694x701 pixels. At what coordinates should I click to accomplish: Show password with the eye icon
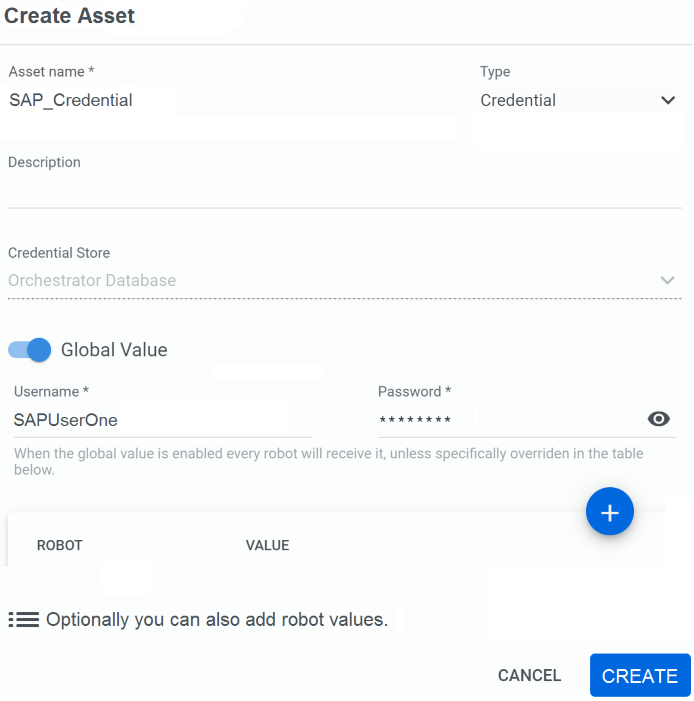point(658,419)
